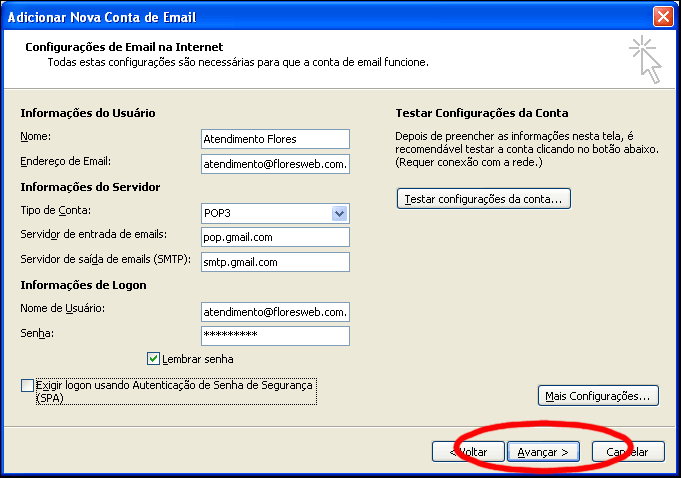The width and height of the screenshot is (681, 478).
Task: Click the Exigir logon SPA label text
Action: 174,391
